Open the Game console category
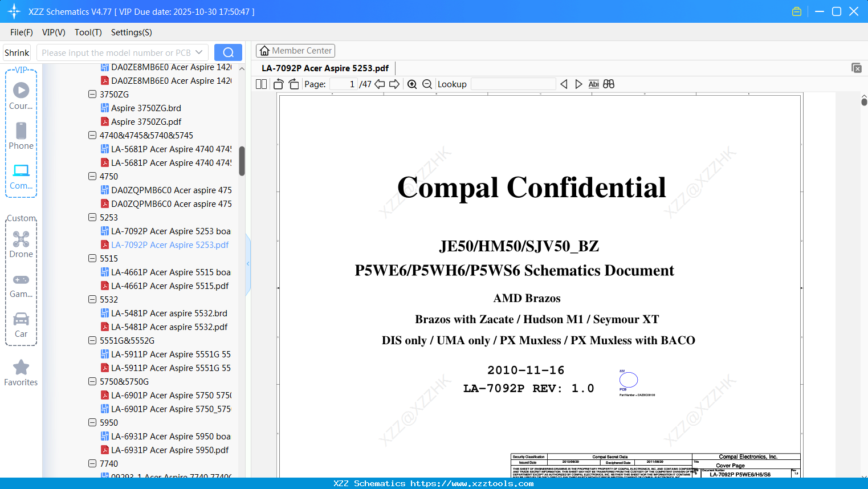 click(21, 286)
